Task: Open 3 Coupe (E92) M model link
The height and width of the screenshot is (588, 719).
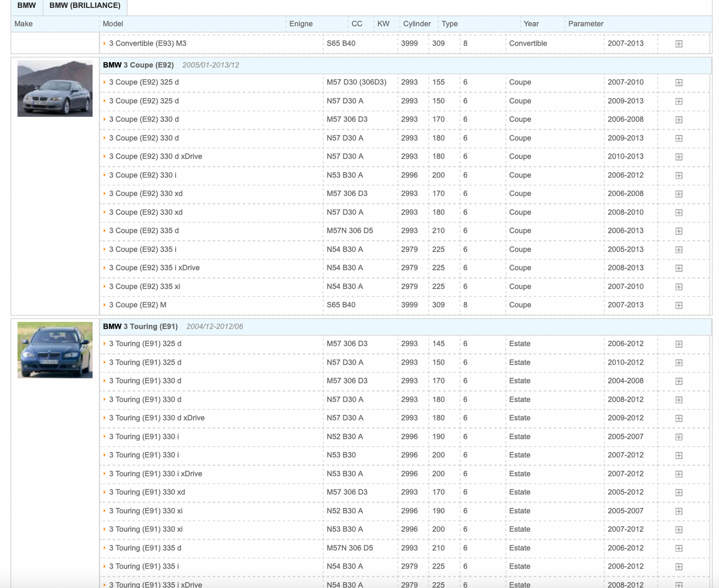Action: (138, 305)
